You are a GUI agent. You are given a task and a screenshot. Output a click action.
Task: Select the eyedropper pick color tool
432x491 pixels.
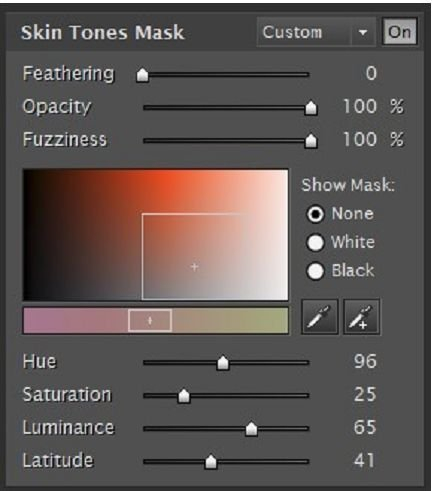319,317
